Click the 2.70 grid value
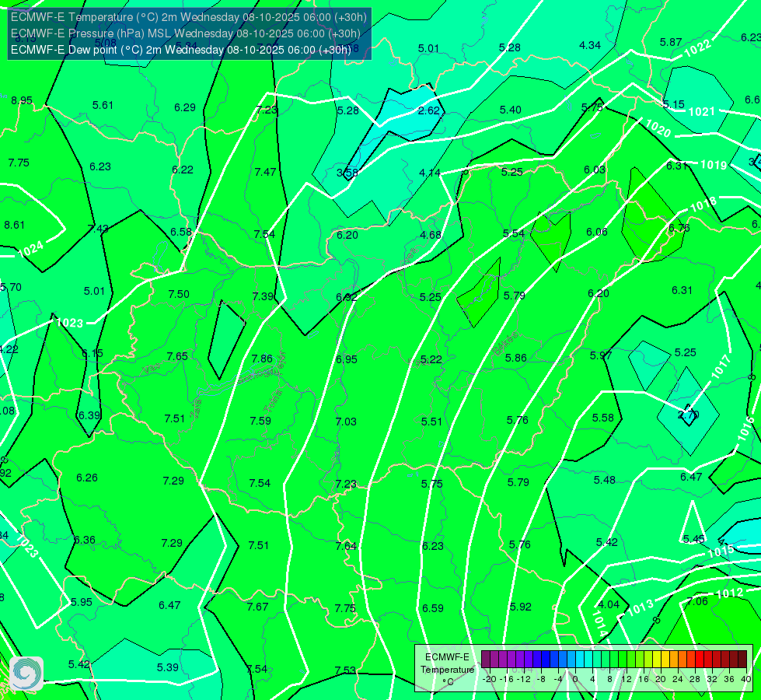Image resolution: width=761 pixels, height=700 pixels. 688,415
